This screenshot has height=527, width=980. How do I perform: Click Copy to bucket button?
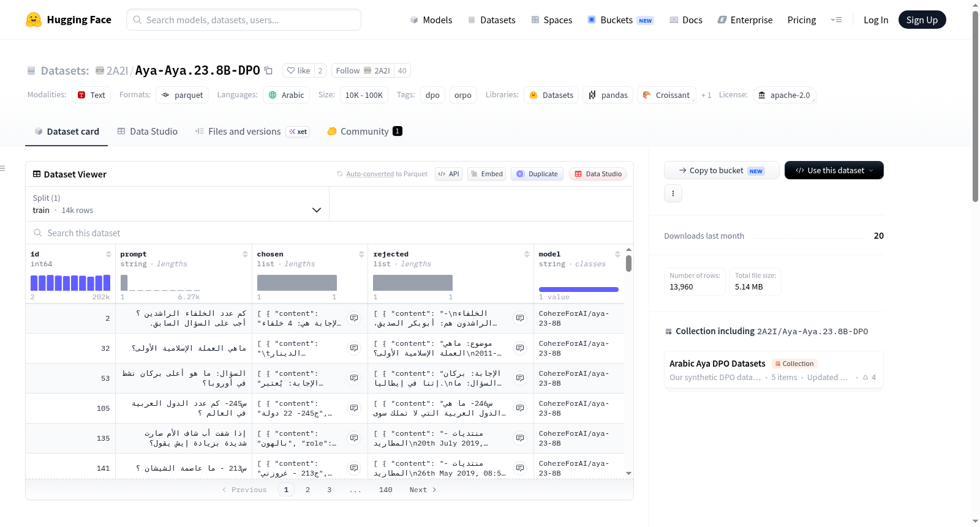[722, 170]
